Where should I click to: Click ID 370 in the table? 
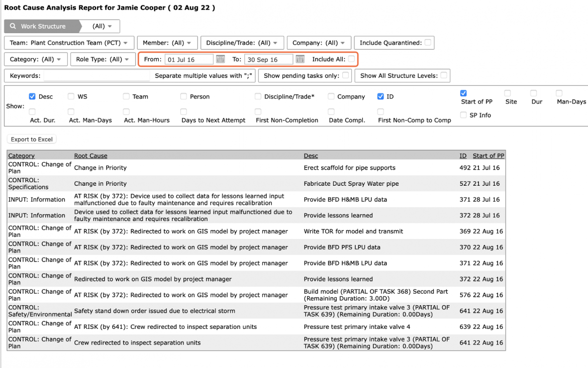click(x=465, y=248)
